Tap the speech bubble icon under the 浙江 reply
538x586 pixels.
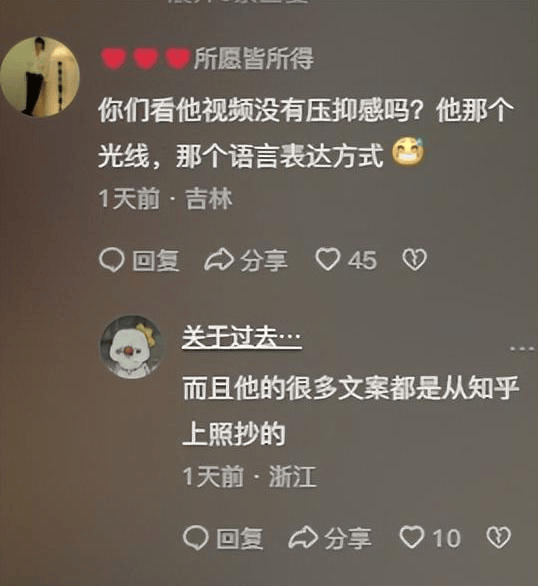point(196,538)
